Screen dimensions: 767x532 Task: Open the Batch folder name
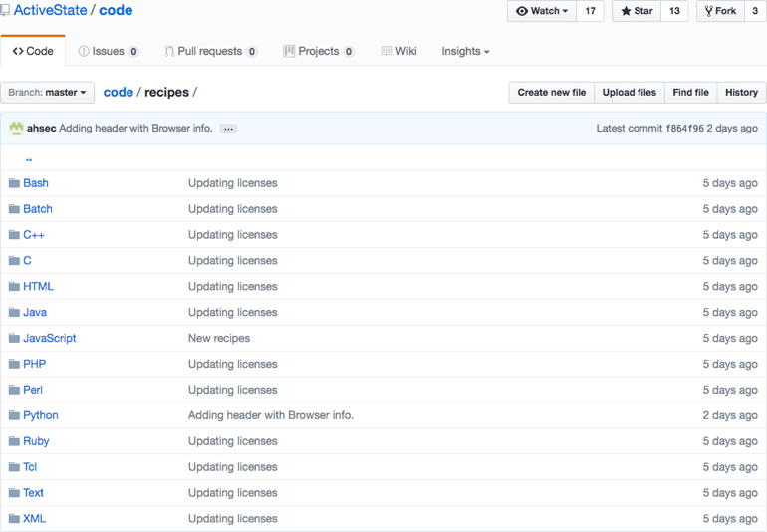(x=38, y=209)
